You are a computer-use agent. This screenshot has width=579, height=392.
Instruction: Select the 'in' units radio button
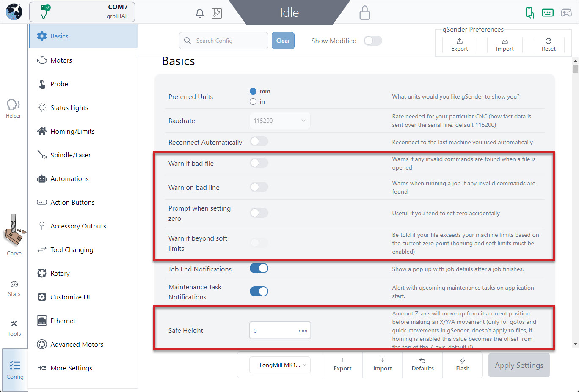point(253,101)
